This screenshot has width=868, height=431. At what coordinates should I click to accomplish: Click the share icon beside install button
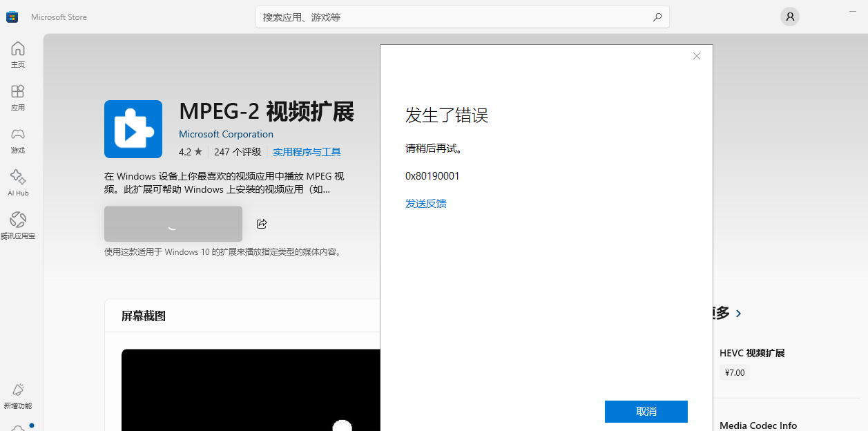coord(262,224)
